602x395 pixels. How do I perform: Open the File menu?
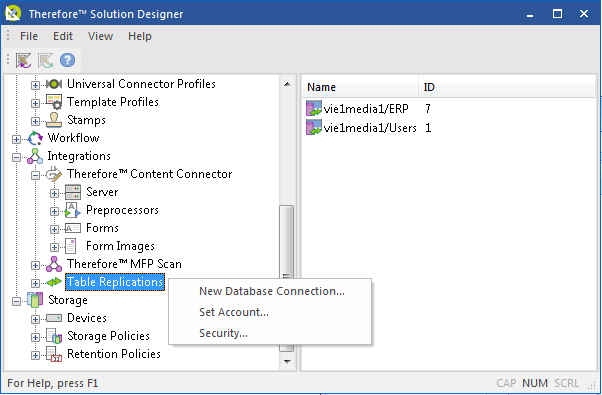click(x=29, y=36)
